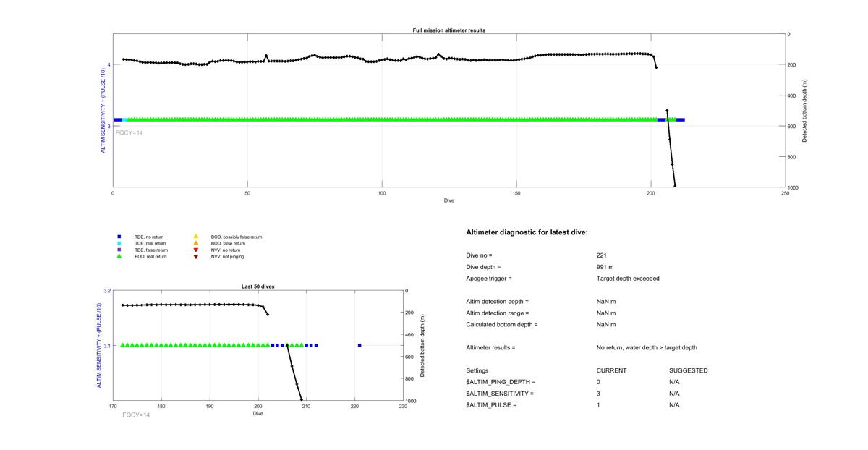Click the current value 0 for $ALTIM_PING_DEPTH
The image size is (868, 450).
click(598, 382)
